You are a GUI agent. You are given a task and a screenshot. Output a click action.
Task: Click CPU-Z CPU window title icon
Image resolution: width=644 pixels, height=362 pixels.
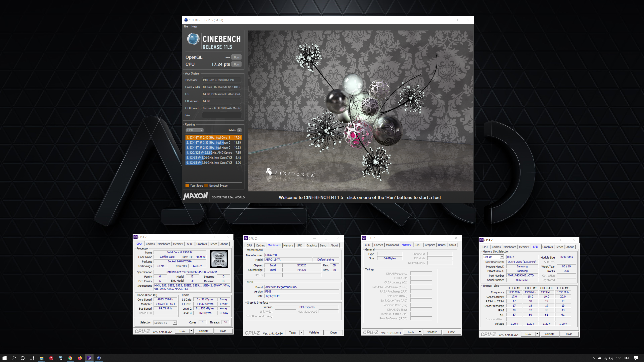coord(136,237)
